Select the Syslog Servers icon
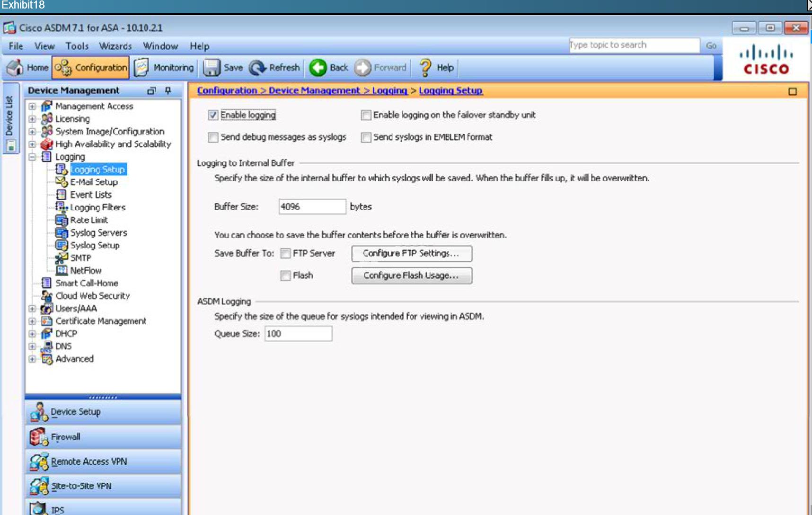This screenshot has width=812, height=515. click(x=62, y=232)
